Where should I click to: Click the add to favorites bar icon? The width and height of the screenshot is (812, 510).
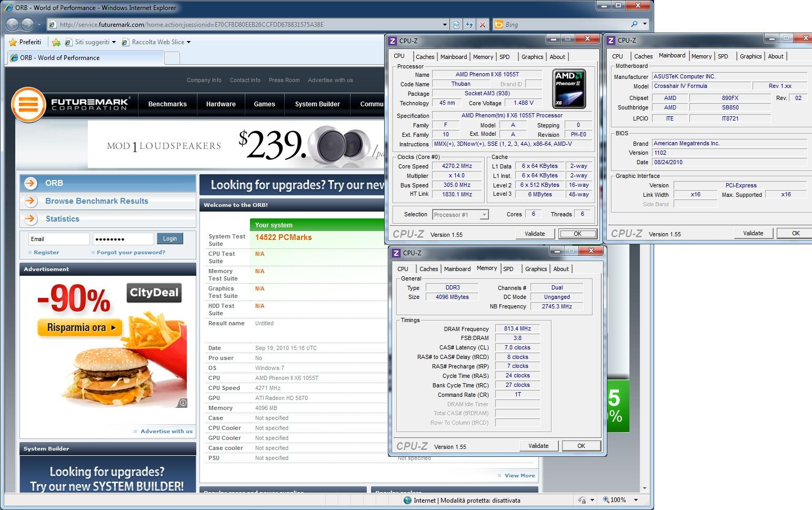(56, 42)
